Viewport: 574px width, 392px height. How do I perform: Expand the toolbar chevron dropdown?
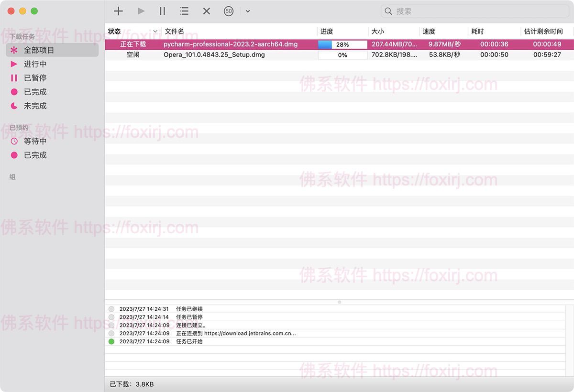pos(248,11)
